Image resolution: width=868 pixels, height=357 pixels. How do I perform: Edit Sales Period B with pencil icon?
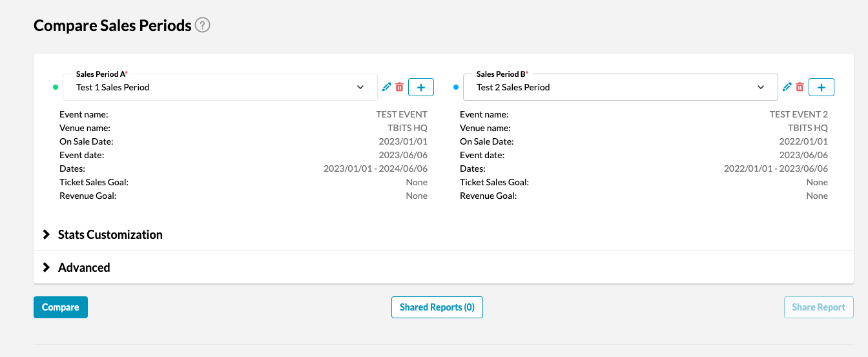coord(787,87)
